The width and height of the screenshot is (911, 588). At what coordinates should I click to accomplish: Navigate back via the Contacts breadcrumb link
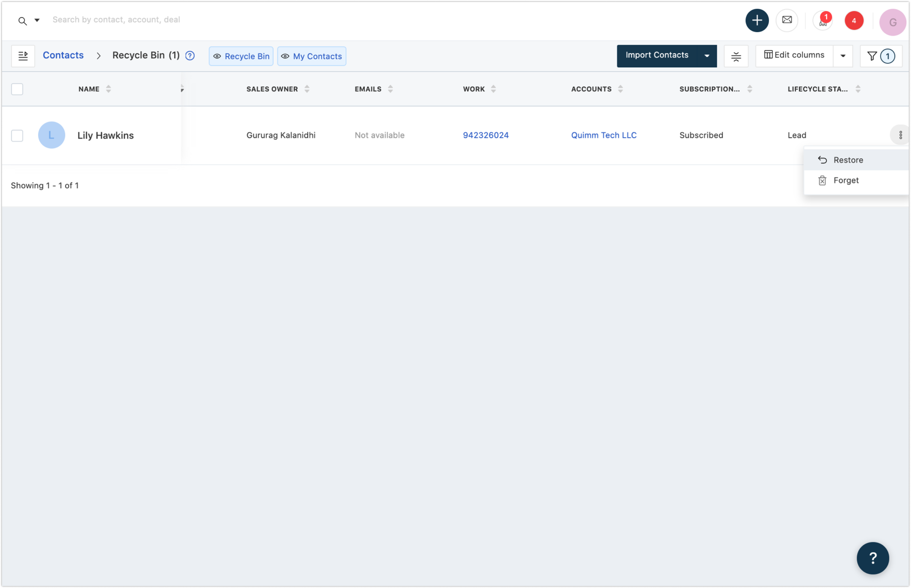[63, 55]
